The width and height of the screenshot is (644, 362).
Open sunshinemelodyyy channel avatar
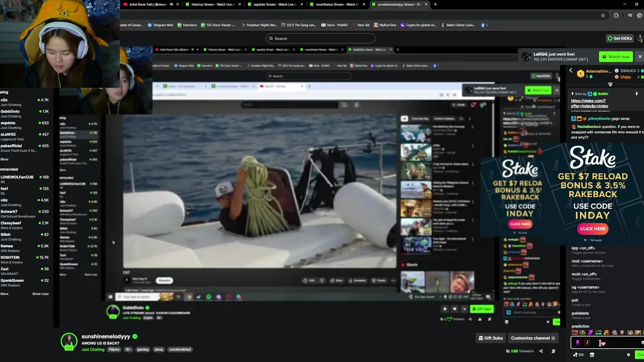click(x=69, y=341)
